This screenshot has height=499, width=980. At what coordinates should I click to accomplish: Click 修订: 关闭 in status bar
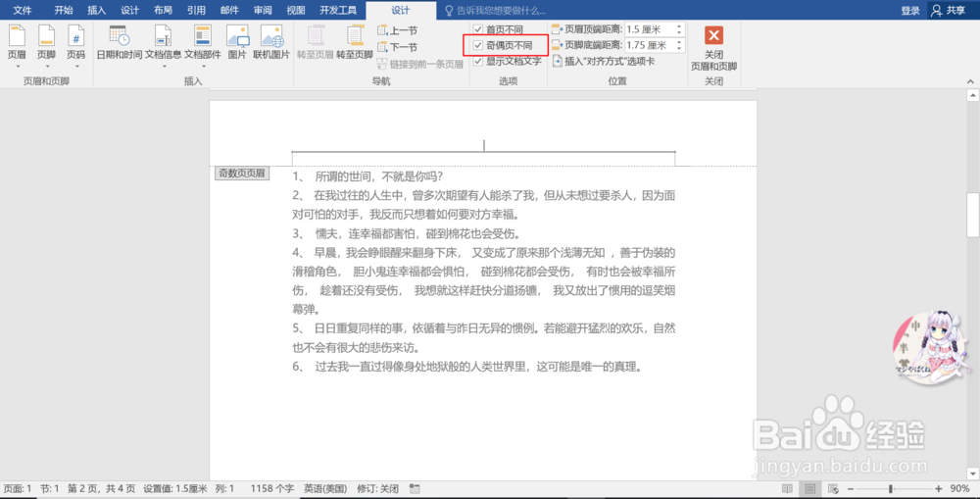pyautogui.click(x=377, y=489)
